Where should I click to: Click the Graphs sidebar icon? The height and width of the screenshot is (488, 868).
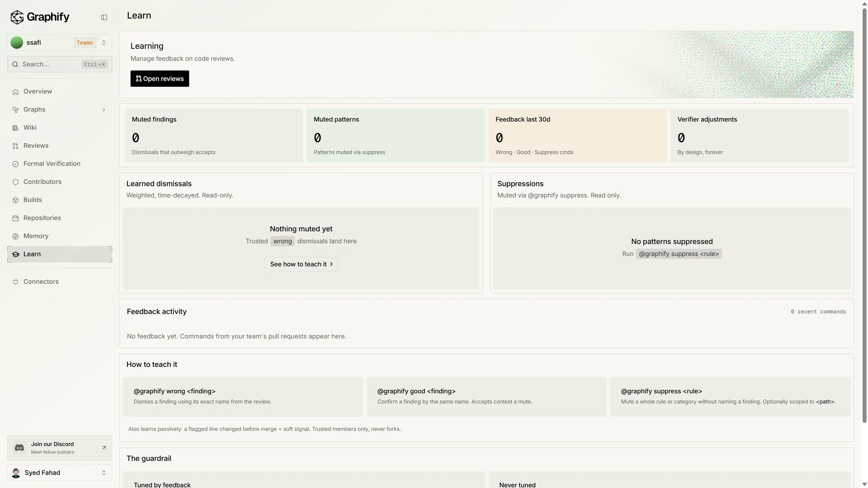tap(15, 110)
